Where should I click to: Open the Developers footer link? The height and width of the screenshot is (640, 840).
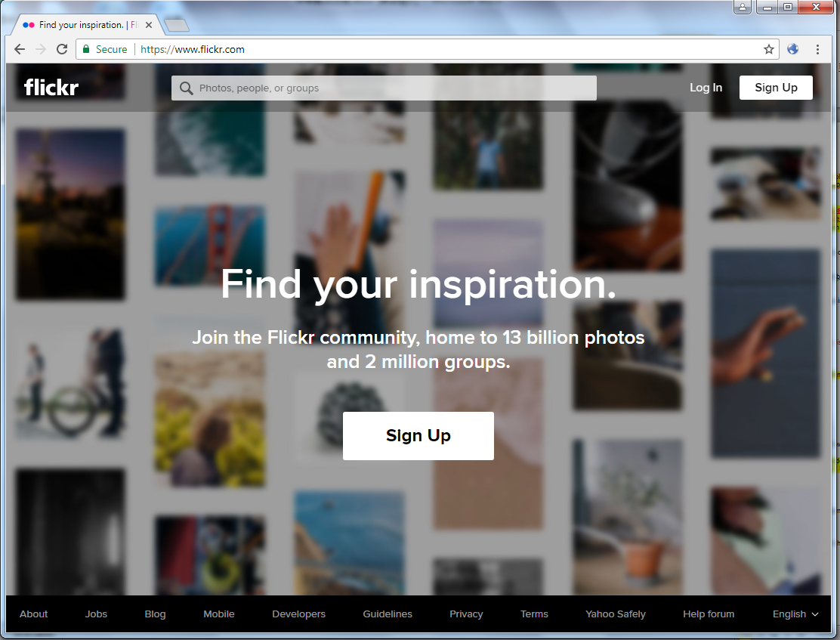(298, 614)
